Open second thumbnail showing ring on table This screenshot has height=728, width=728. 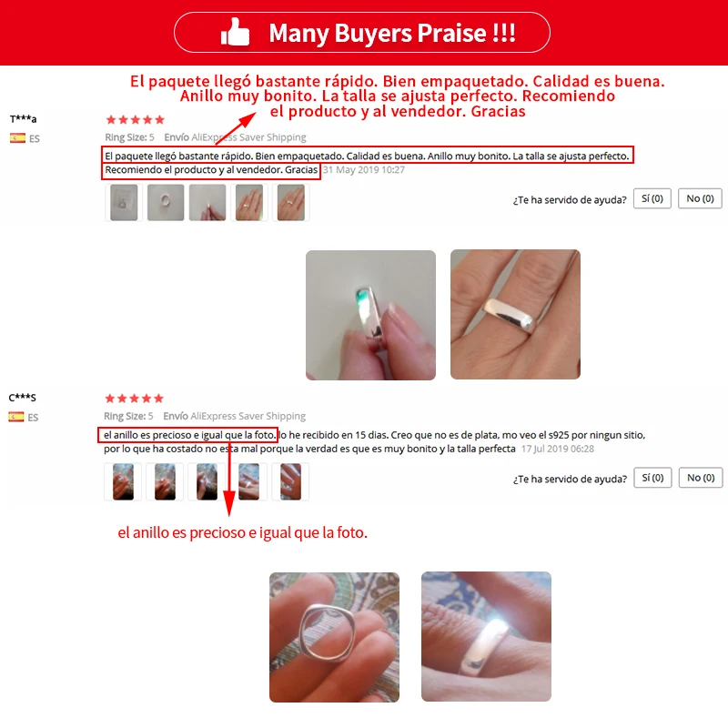[166, 202]
